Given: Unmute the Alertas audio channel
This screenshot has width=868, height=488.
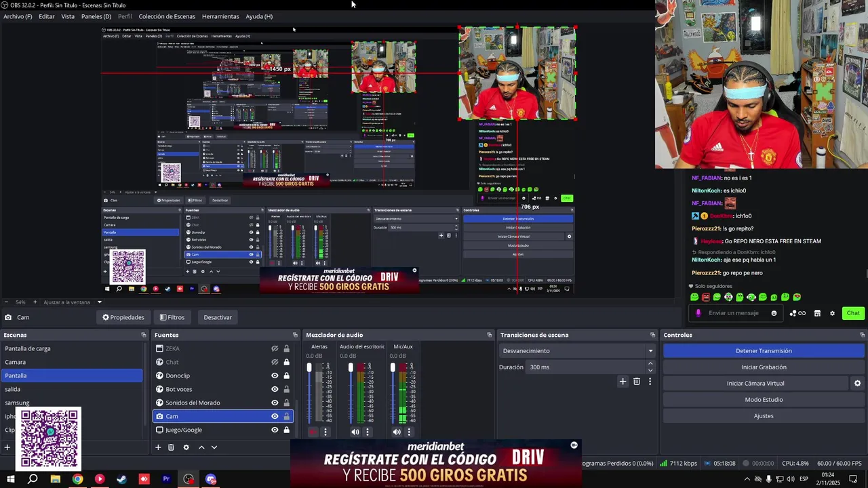Looking at the screenshot, I should point(313,432).
